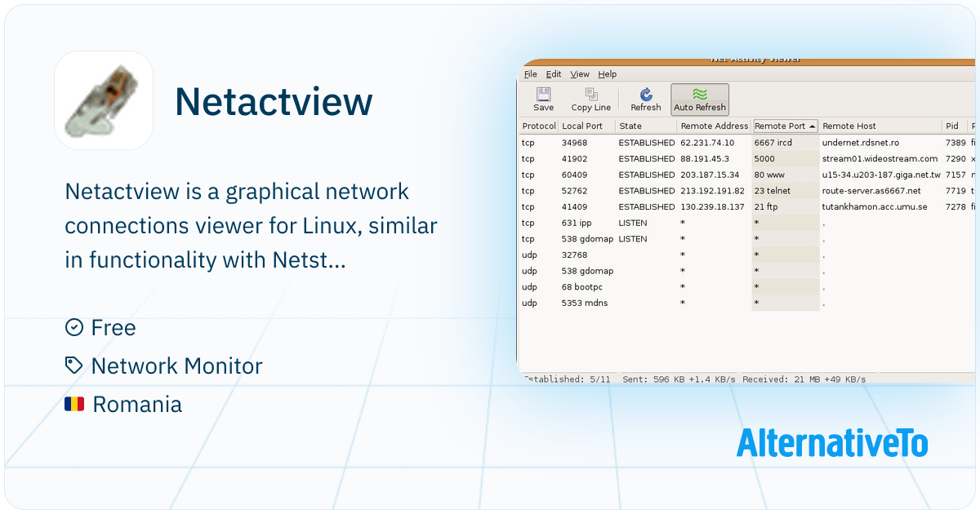The height and width of the screenshot is (514, 980).
Task: Sort by the Protocol column header
Action: coord(539,126)
